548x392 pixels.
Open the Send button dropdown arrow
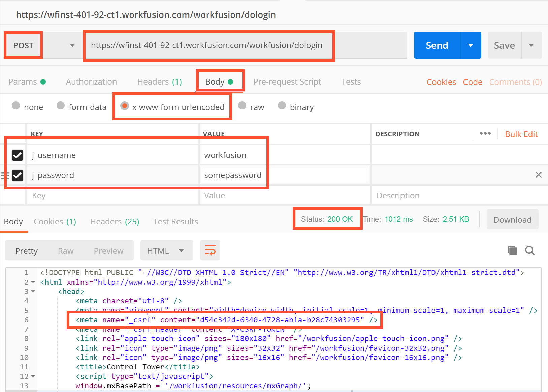(471, 45)
